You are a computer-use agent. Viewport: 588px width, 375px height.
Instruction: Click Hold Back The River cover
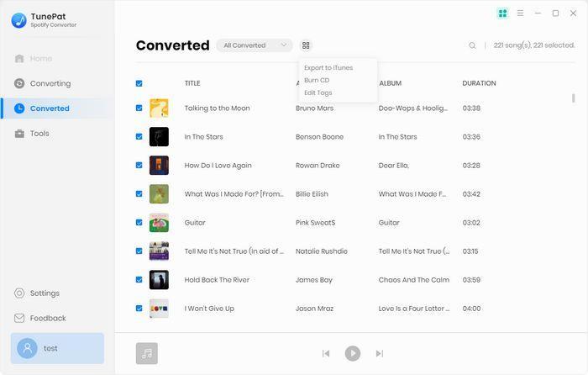coord(159,280)
